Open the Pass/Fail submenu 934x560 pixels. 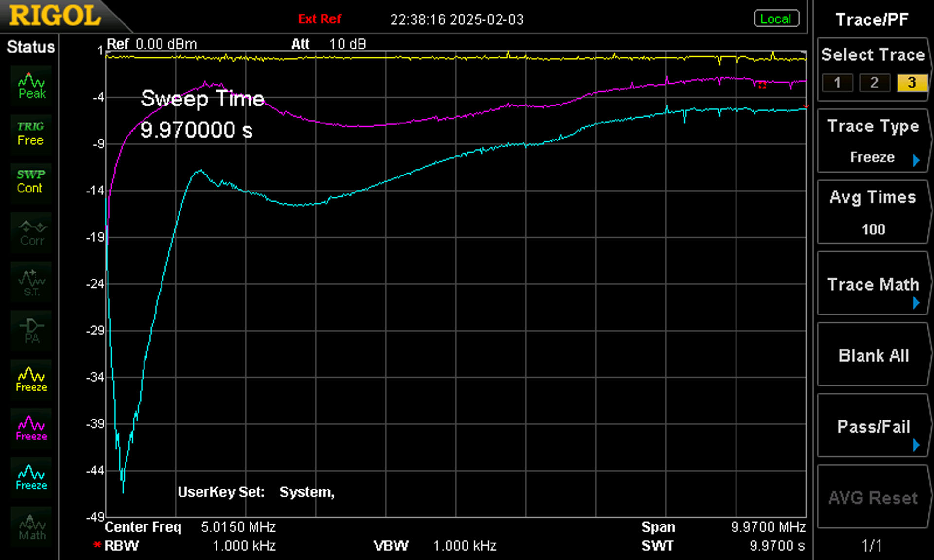tap(873, 426)
